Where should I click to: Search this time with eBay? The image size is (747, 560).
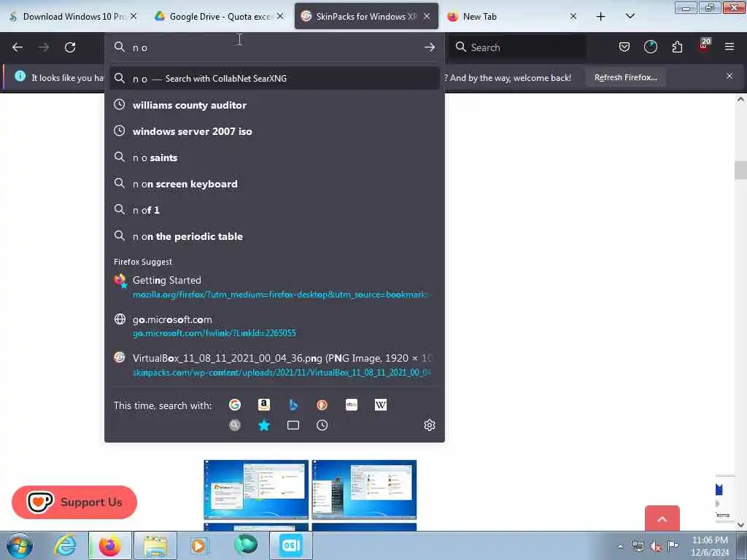(x=351, y=405)
